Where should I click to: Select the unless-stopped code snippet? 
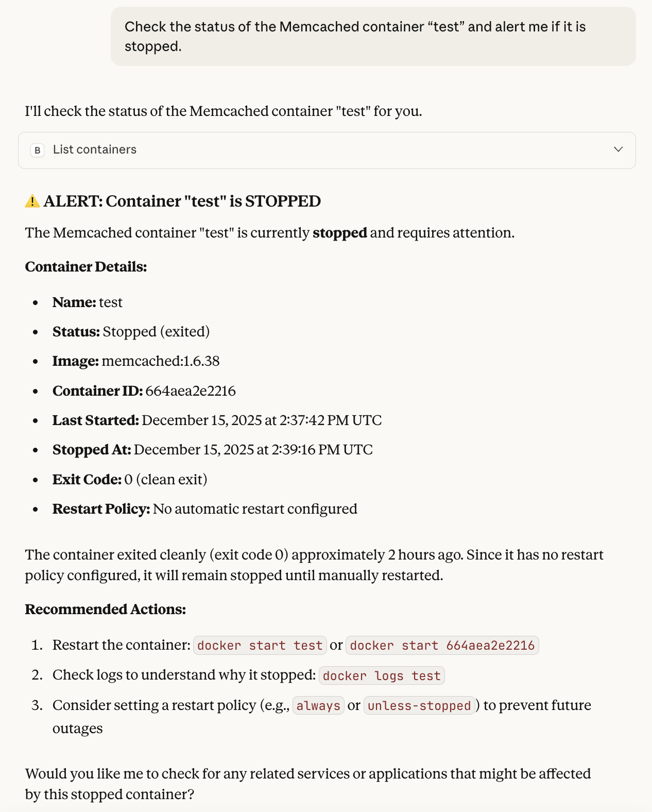click(419, 705)
